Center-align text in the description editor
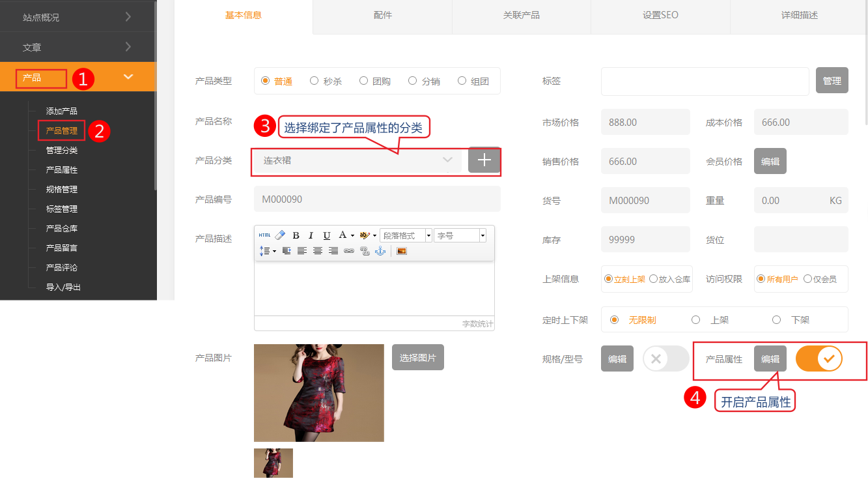This screenshot has width=868, height=483. (x=318, y=251)
